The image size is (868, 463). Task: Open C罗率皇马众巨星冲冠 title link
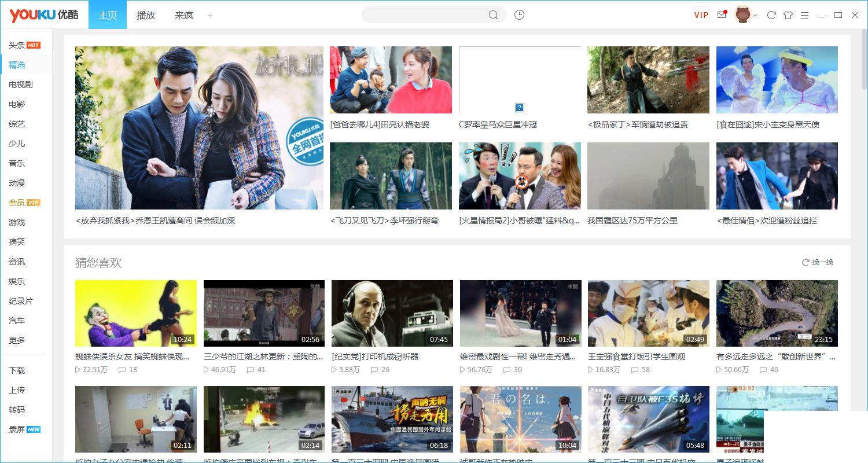[x=498, y=124]
